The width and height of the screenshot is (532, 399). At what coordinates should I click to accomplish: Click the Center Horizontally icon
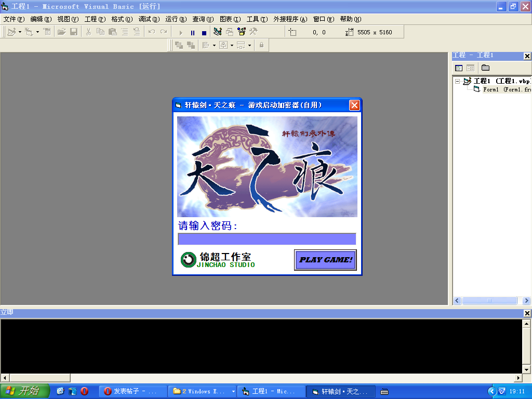(x=223, y=45)
